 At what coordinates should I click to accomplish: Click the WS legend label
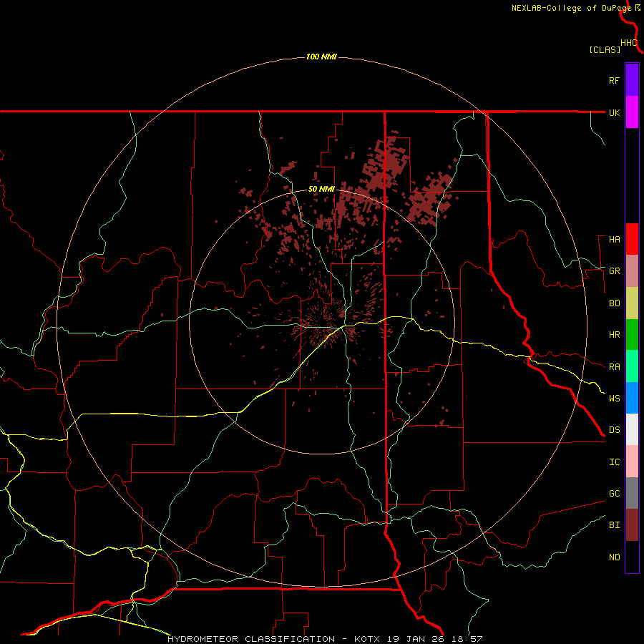(x=614, y=399)
